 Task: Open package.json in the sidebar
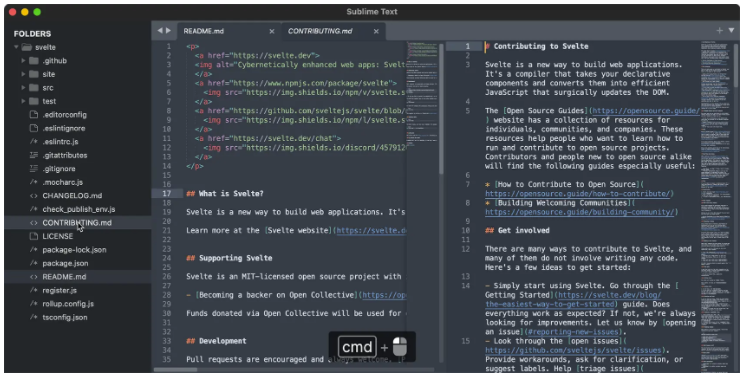point(65,263)
